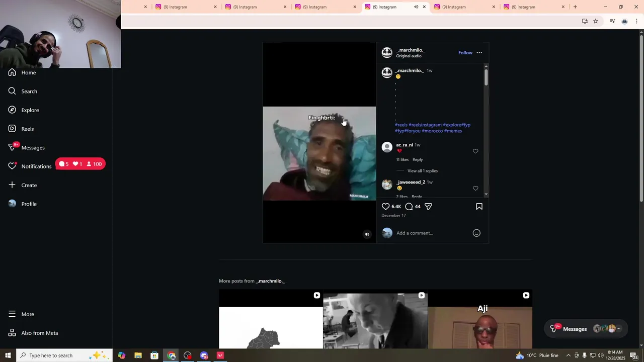Like _jaweeeeed_2's comment

click(x=475, y=189)
